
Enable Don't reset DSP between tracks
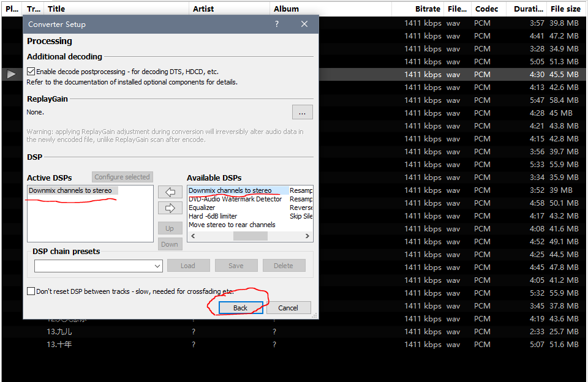[31, 291]
